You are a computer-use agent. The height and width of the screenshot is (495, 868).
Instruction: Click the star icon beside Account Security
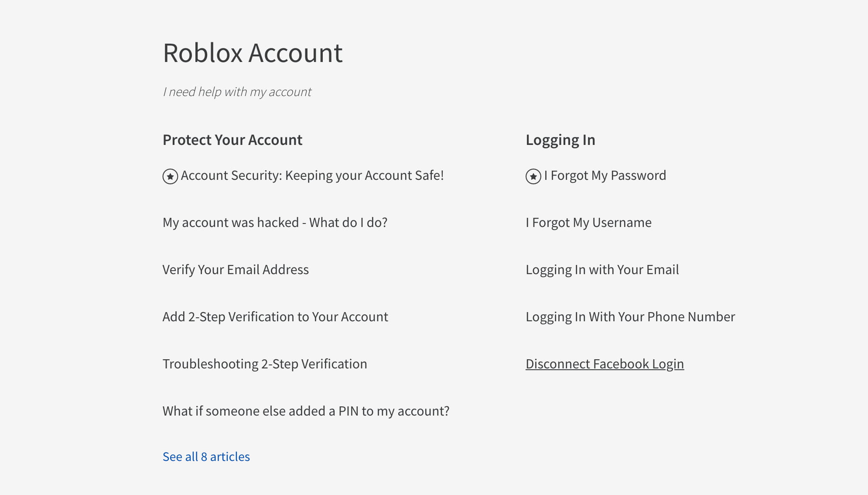pos(170,176)
